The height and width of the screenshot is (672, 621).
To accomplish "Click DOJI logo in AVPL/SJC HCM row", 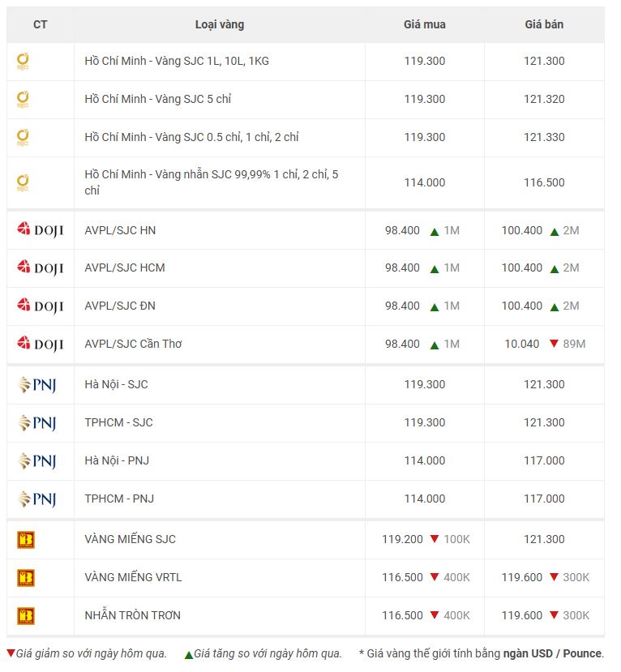I will point(41,268).
